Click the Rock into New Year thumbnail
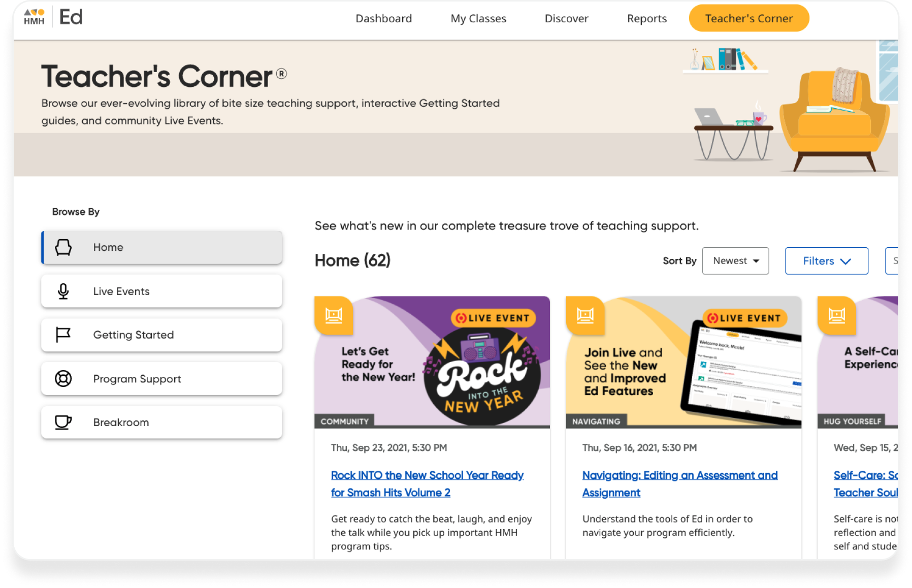This screenshot has height=588, width=912. click(432, 362)
